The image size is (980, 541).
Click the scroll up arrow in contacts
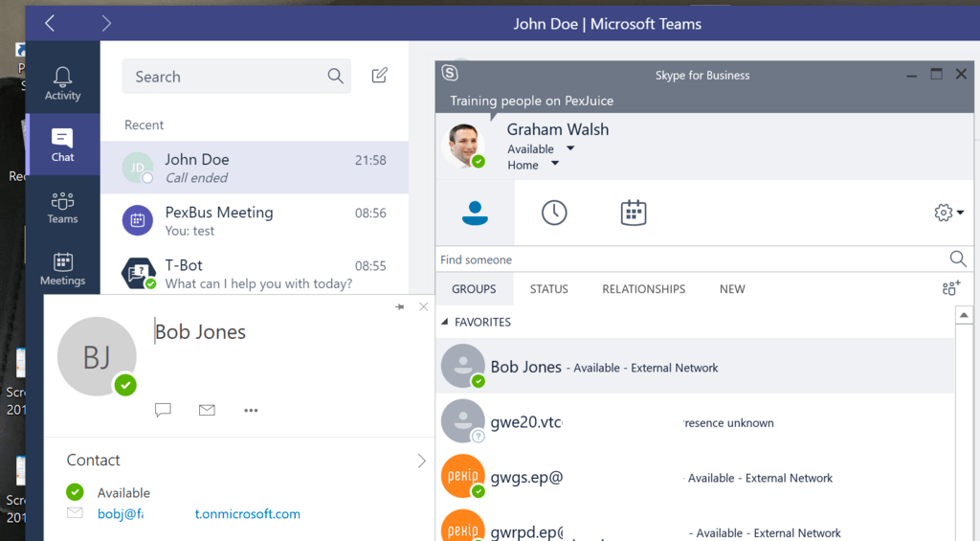tap(964, 315)
